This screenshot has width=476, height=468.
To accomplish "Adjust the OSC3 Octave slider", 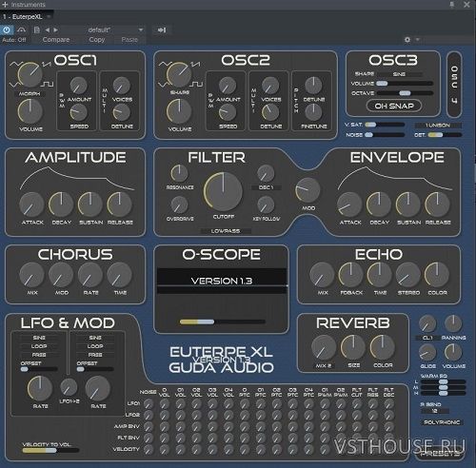I will [405, 93].
